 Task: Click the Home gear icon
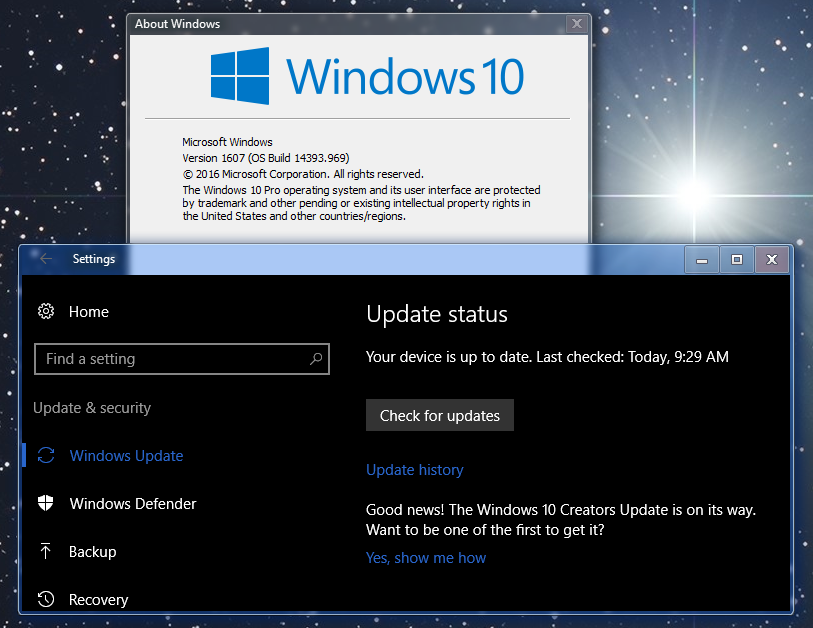click(x=46, y=311)
